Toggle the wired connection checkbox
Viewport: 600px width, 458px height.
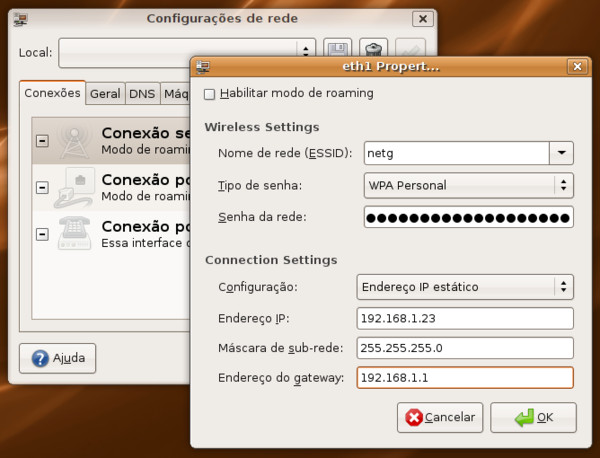42,187
